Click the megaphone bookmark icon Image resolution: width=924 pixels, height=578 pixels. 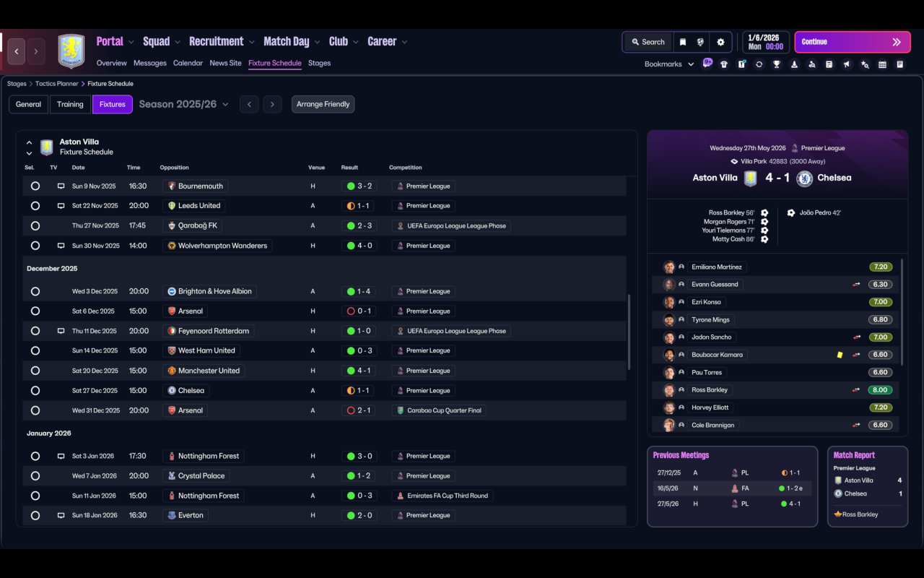(847, 64)
